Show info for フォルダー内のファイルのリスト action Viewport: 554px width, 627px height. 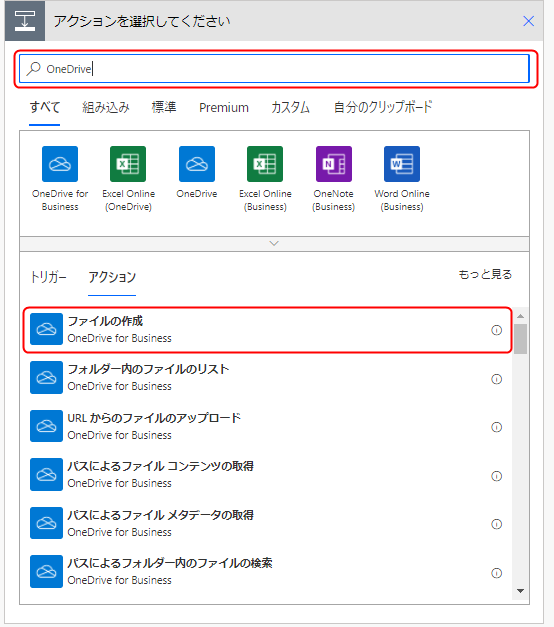[496, 379]
